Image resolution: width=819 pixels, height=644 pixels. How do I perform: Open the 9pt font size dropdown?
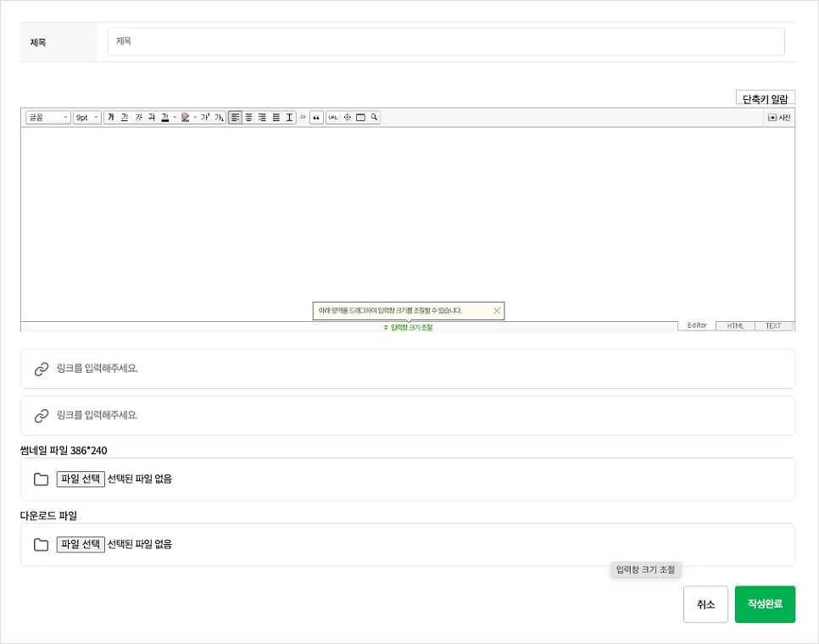pos(86,118)
